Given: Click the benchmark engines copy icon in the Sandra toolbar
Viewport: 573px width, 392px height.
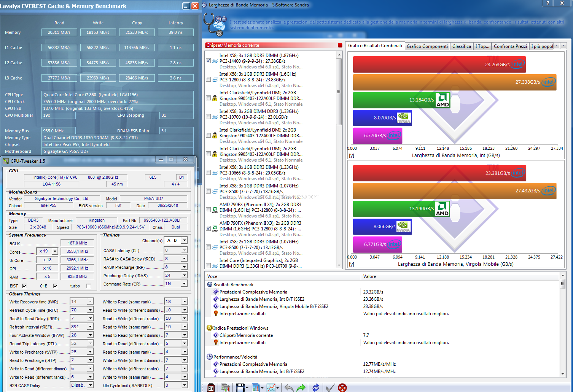Looking at the screenshot, I should pyautogui.click(x=226, y=387).
